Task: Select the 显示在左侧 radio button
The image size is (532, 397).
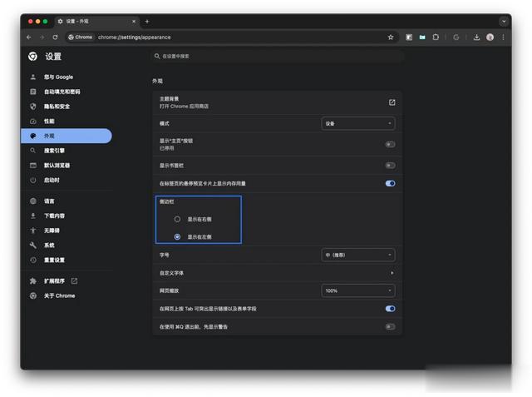Action: point(177,236)
